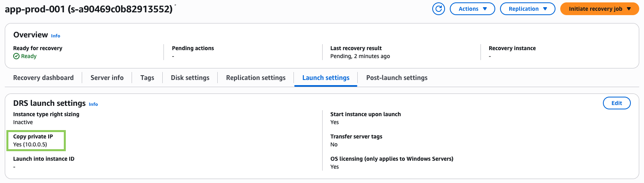644x183 pixels.
Task: Click the refresh icon button
Action: pos(438,9)
